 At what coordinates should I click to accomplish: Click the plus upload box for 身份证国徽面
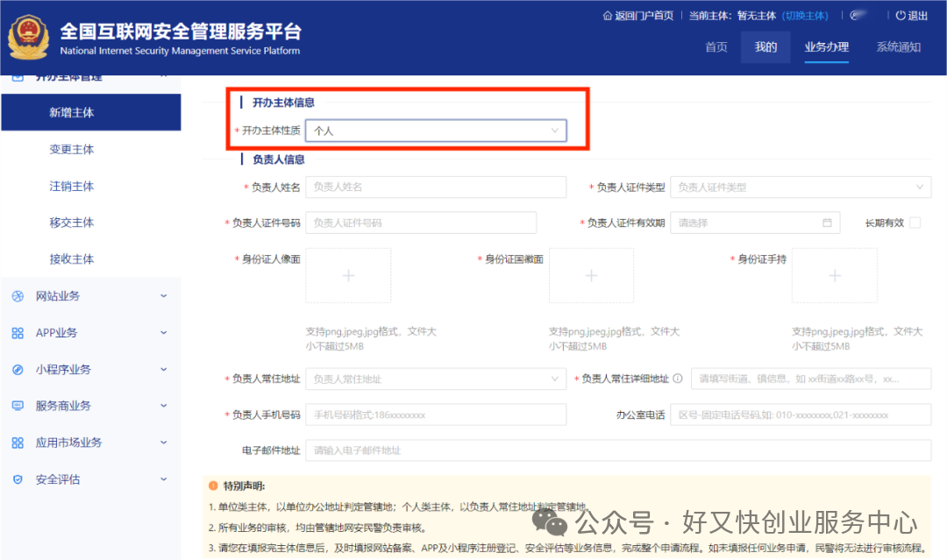click(591, 276)
